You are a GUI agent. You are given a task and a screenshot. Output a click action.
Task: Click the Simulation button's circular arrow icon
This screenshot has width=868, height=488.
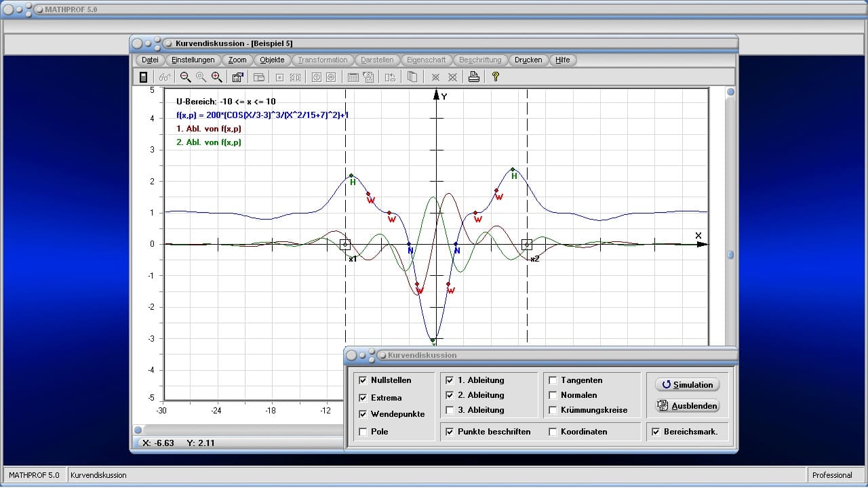pyautogui.click(x=666, y=385)
